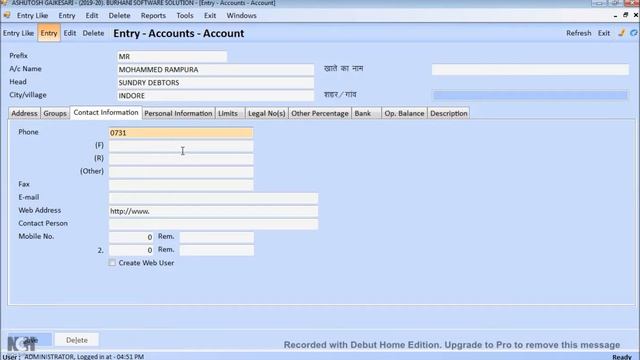Switch to the Op. Balance tab

(404, 113)
